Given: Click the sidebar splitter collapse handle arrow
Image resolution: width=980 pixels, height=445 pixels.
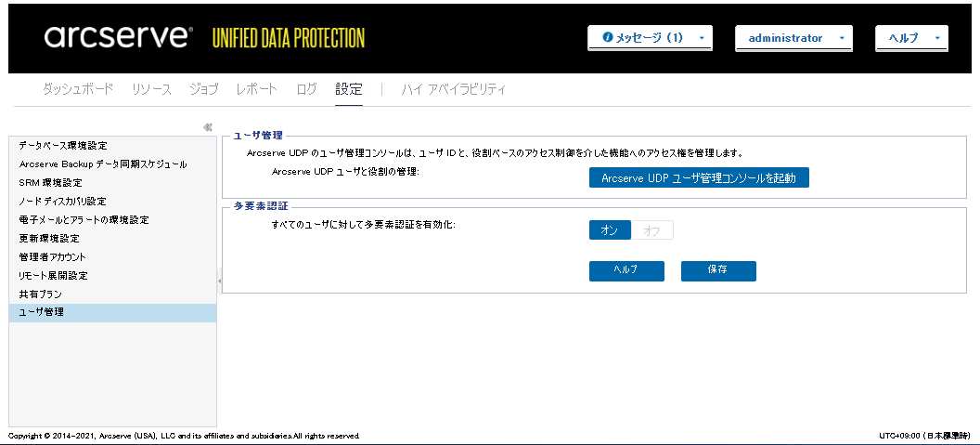Looking at the screenshot, I should (x=219, y=281).
